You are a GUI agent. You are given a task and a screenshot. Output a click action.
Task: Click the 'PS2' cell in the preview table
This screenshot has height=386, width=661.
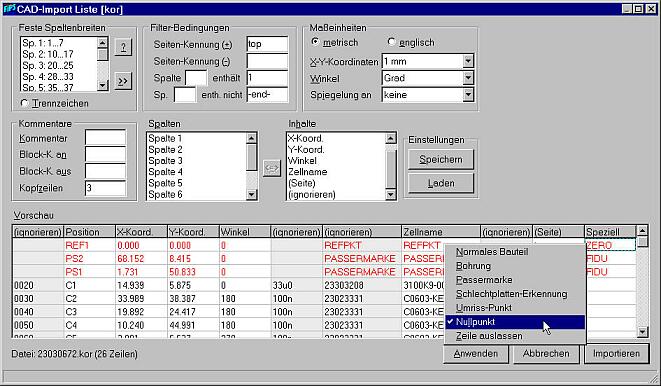click(x=90, y=259)
